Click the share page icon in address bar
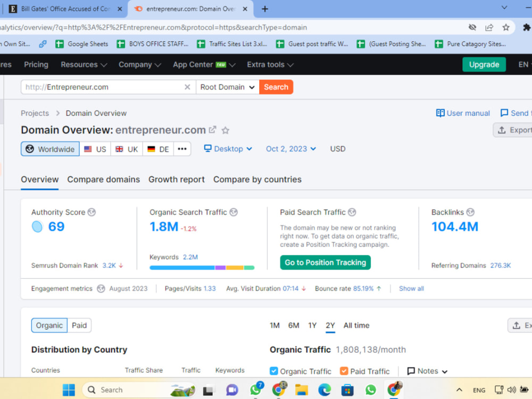Image resolution: width=532 pixels, height=399 pixels. (x=489, y=28)
